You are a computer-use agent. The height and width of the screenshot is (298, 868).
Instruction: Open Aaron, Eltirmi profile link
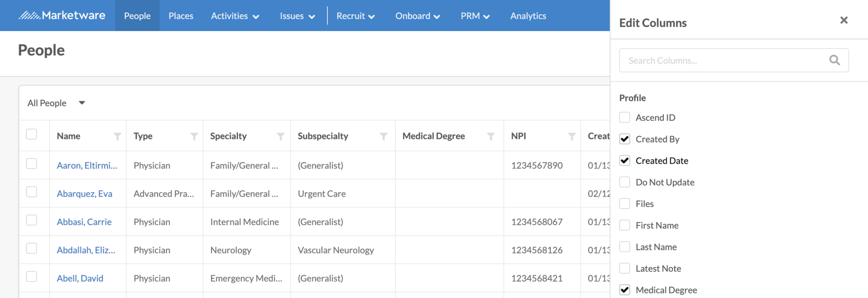pos(87,165)
